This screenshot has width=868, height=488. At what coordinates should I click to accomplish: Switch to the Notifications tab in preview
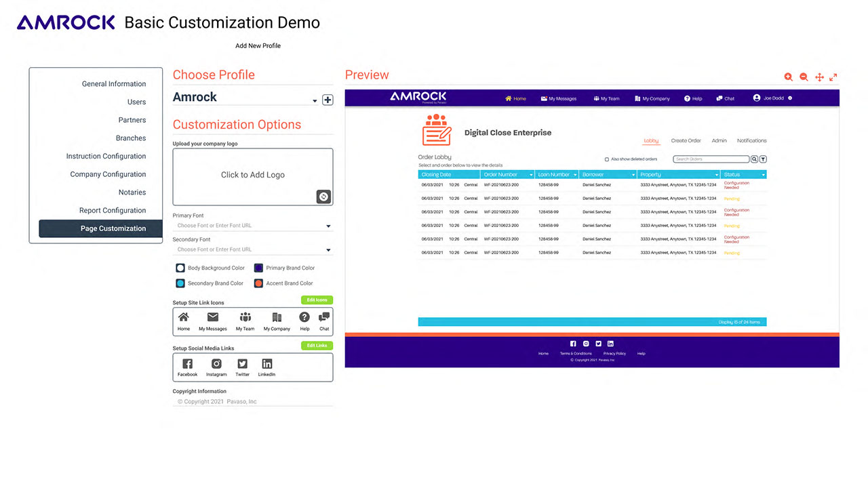tap(752, 141)
